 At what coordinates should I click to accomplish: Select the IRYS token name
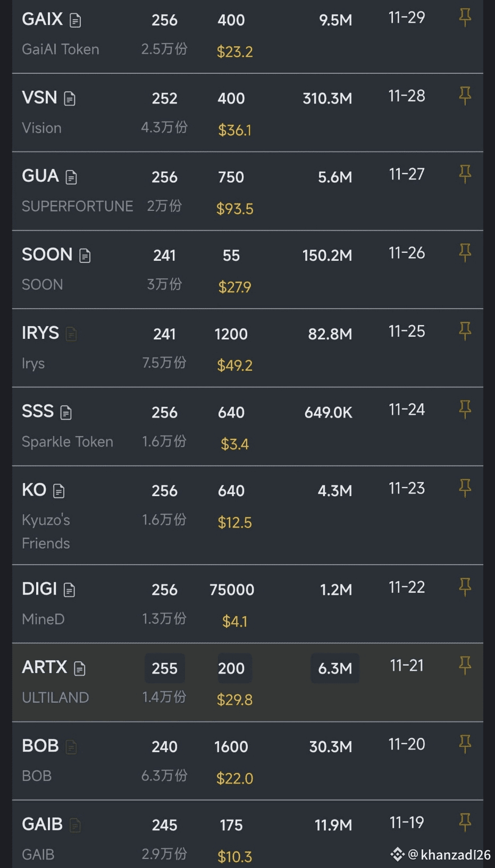click(40, 333)
